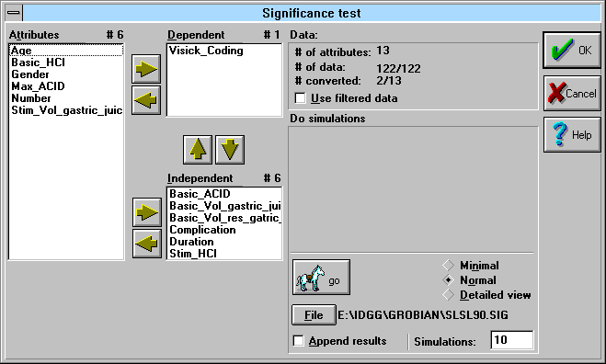Enable Use filtered data checkbox
The height and width of the screenshot is (364, 606).
[x=301, y=98]
